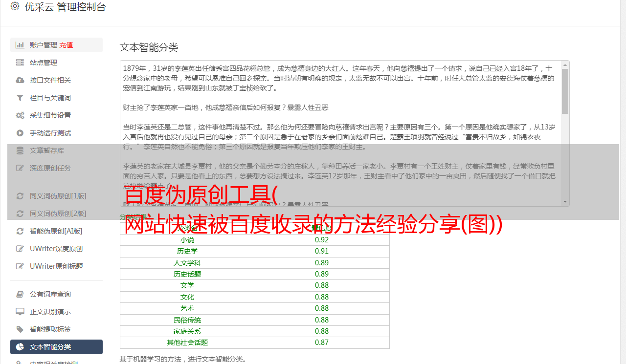Click the red 充值 recharge link

pos(66,45)
